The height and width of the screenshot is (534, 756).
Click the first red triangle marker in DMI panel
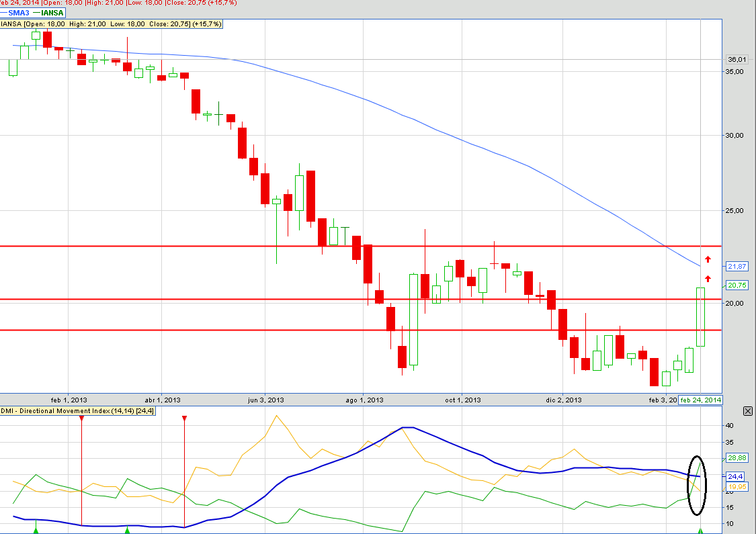pos(81,418)
